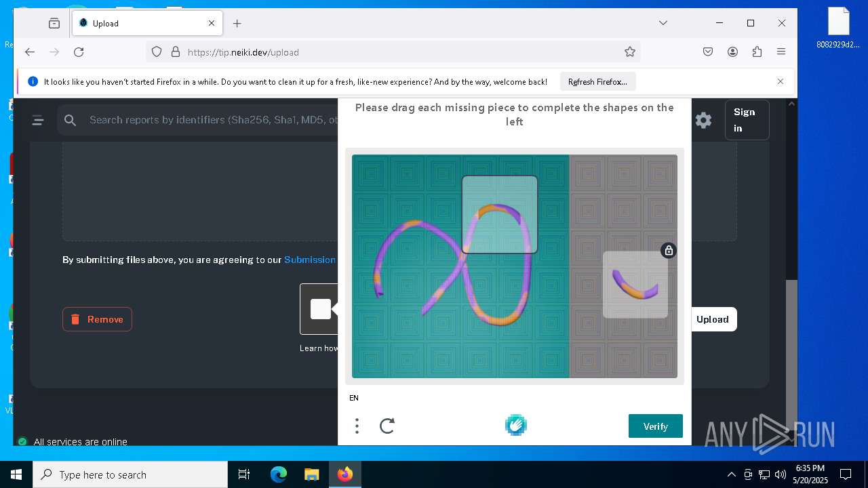Click the All services are online status
The image size is (868, 488).
[x=81, y=442]
